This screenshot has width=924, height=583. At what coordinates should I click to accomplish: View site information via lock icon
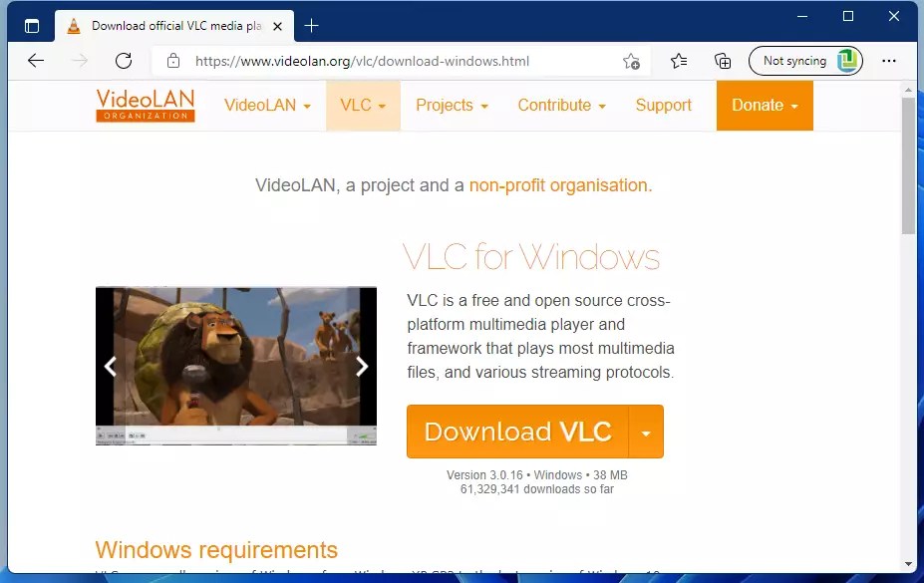pyautogui.click(x=173, y=61)
